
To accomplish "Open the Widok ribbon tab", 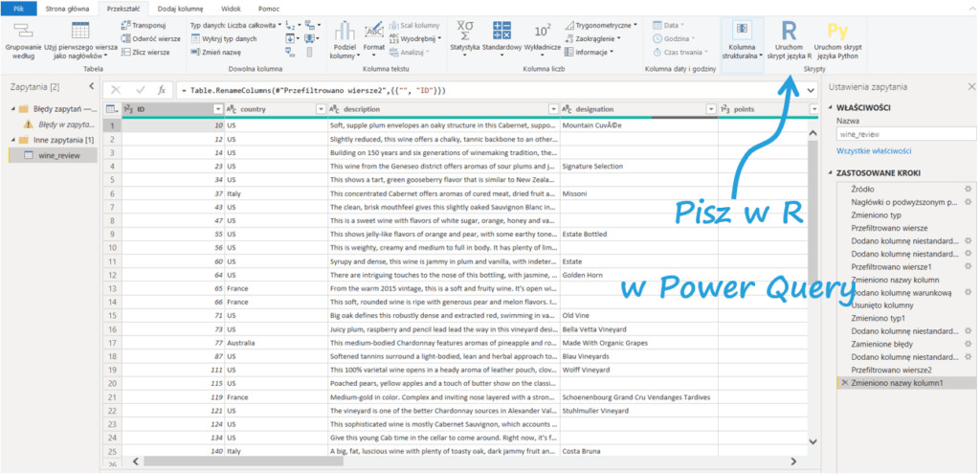I will pyautogui.click(x=231, y=7).
